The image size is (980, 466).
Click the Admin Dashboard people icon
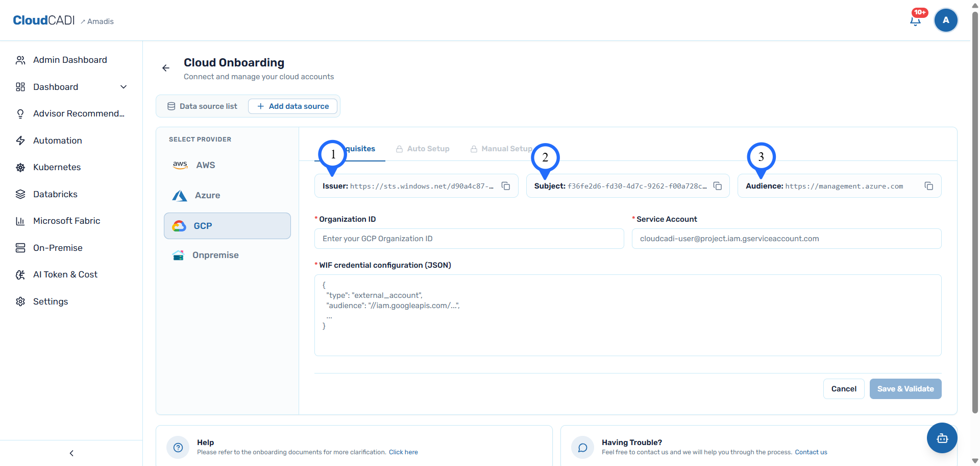(20, 60)
